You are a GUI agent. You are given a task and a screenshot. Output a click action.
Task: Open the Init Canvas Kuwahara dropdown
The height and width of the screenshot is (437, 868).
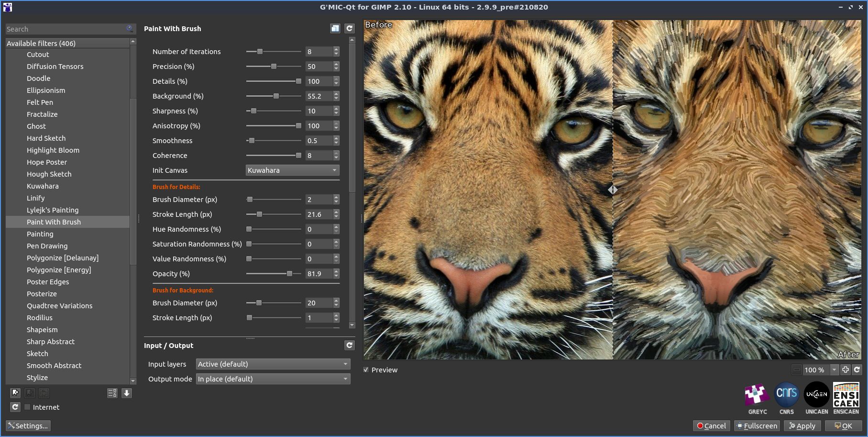(292, 170)
